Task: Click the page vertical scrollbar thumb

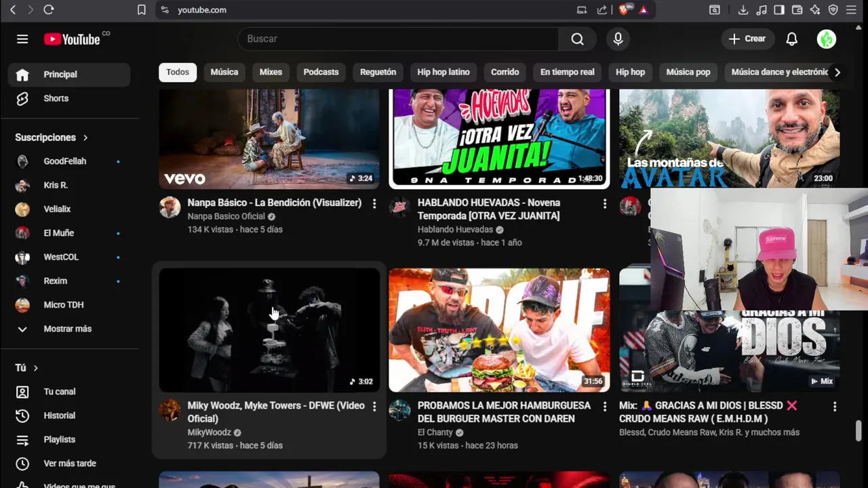Action: click(859, 430)
